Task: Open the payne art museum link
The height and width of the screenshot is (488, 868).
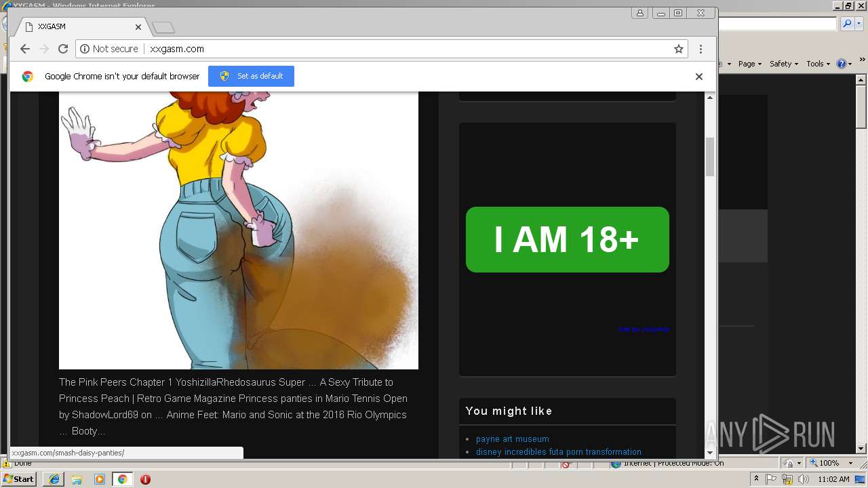Action: click(x=513, y=439)
